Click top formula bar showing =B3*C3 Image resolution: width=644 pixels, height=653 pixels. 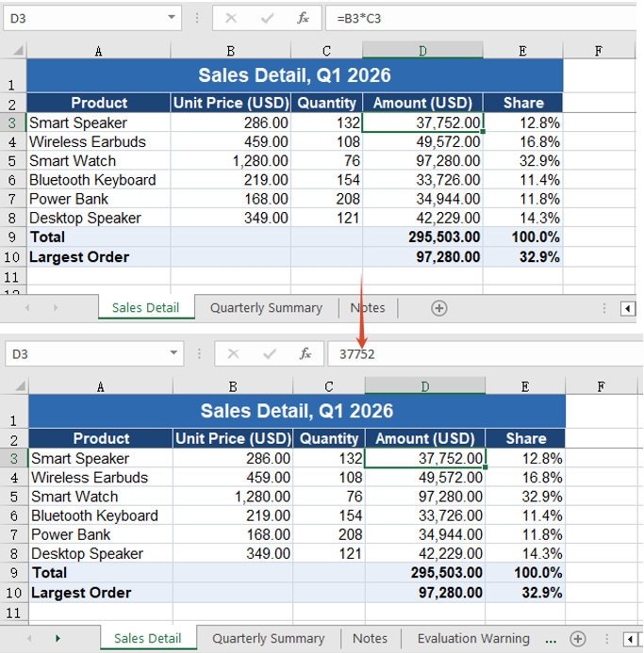[x=481, y=18]
